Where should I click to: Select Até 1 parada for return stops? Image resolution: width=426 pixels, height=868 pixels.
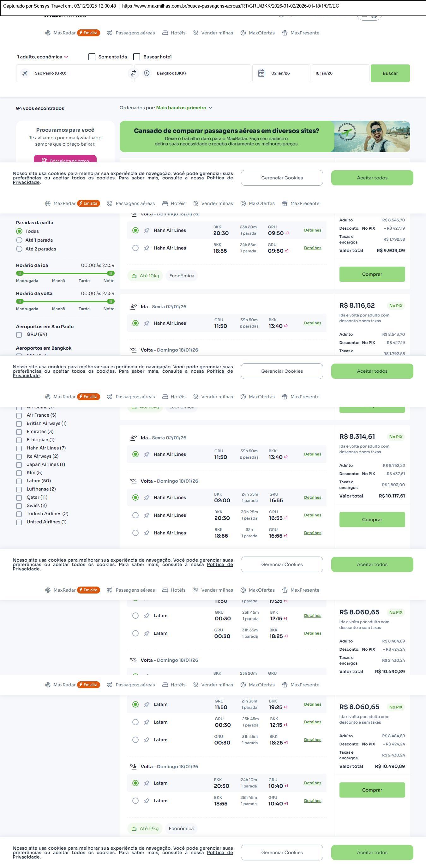pos(19,240)
